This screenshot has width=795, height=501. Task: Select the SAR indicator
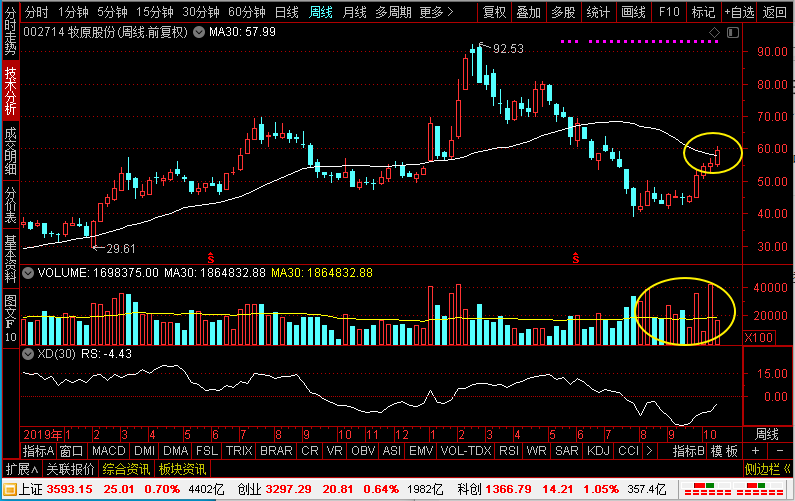[x=566, y=451]
